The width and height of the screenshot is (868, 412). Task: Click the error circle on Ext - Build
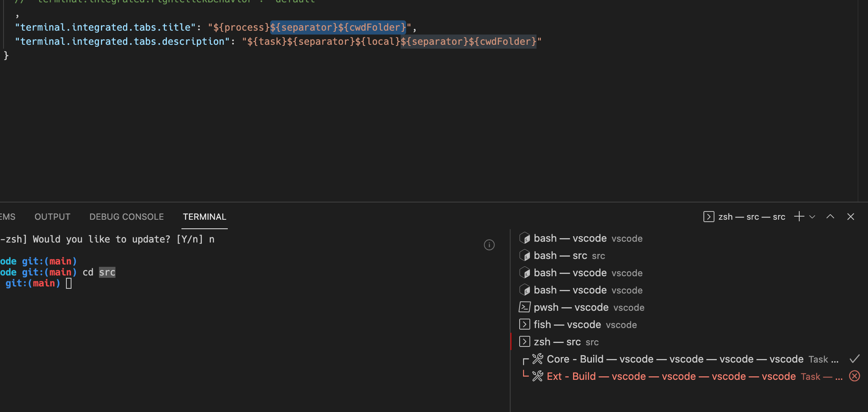854,376
